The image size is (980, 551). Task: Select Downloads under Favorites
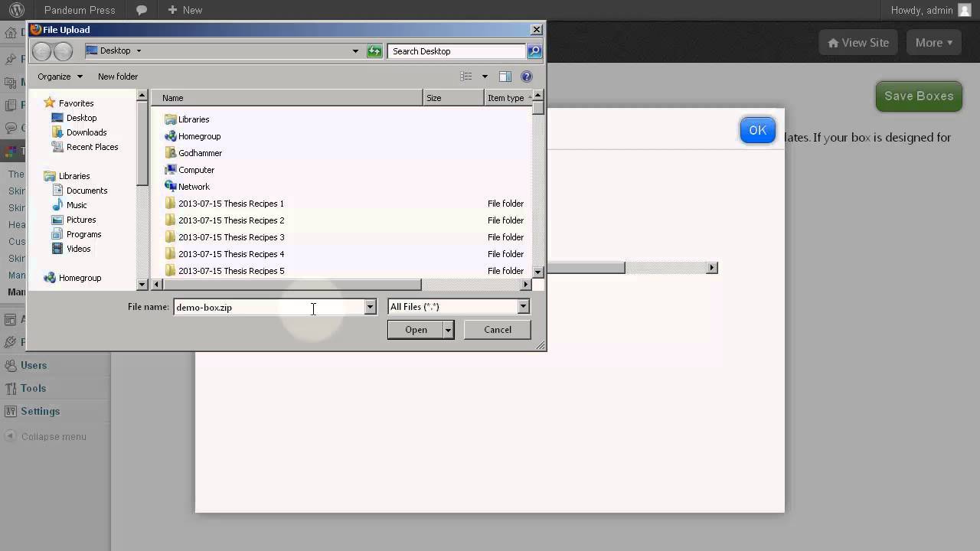(87, 132)
